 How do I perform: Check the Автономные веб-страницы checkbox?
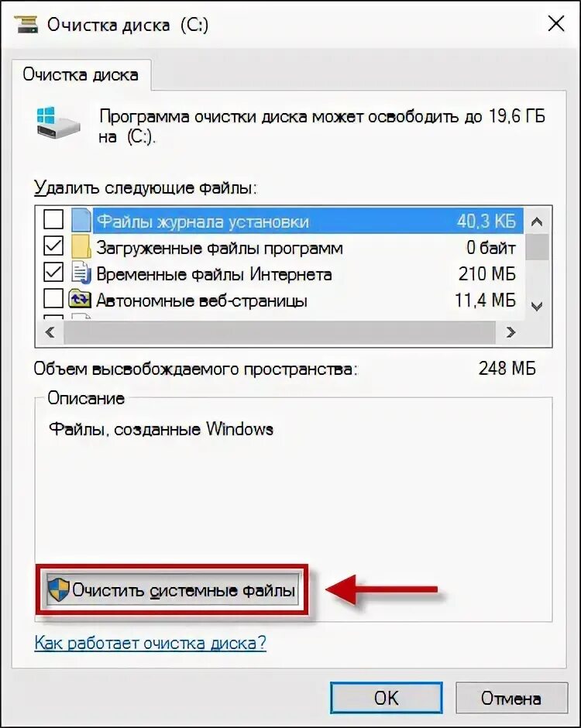[53, 298]
